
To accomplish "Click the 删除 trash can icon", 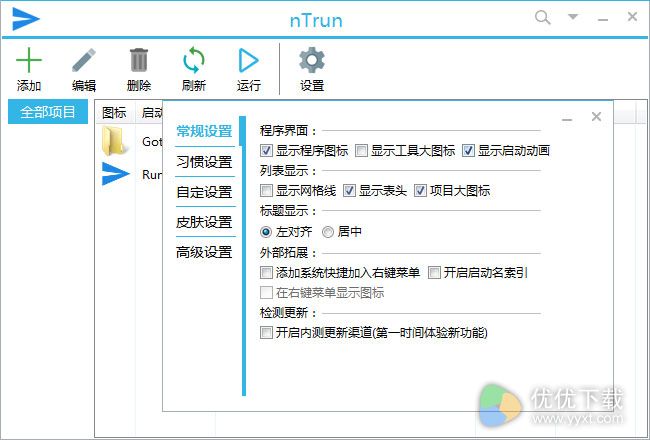I will (138, 60).
